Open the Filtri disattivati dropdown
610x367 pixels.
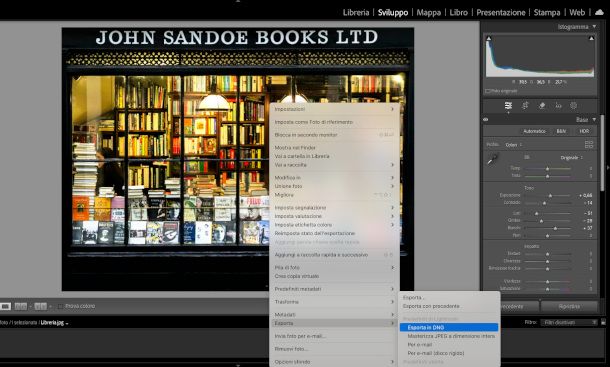click(569, 322)
